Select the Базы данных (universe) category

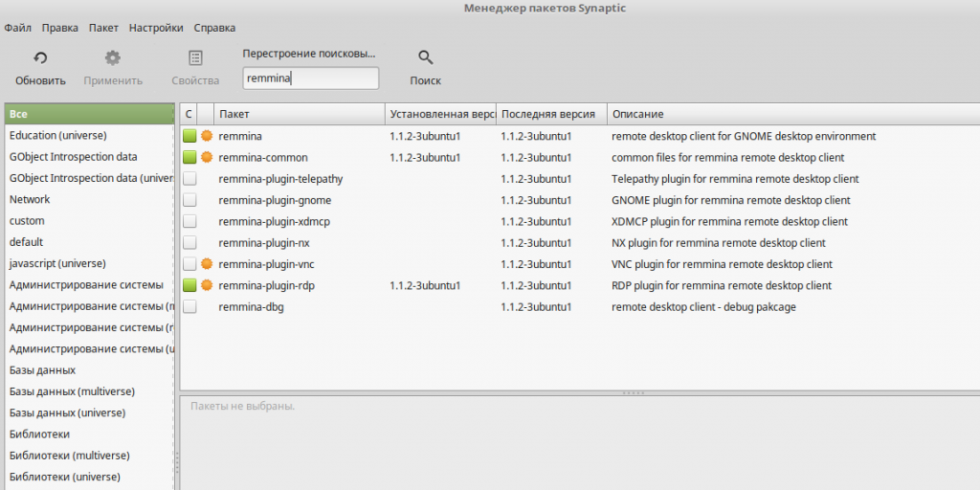point(89,412)
